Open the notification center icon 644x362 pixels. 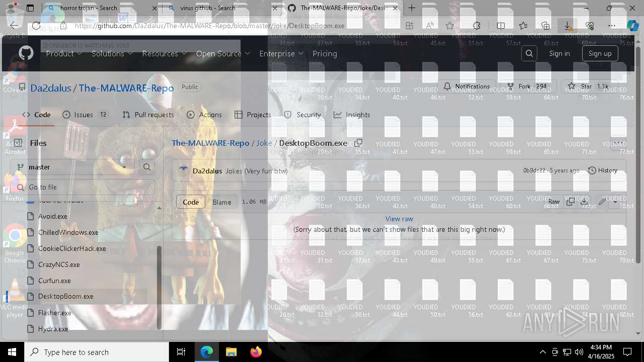pos(627,352)
